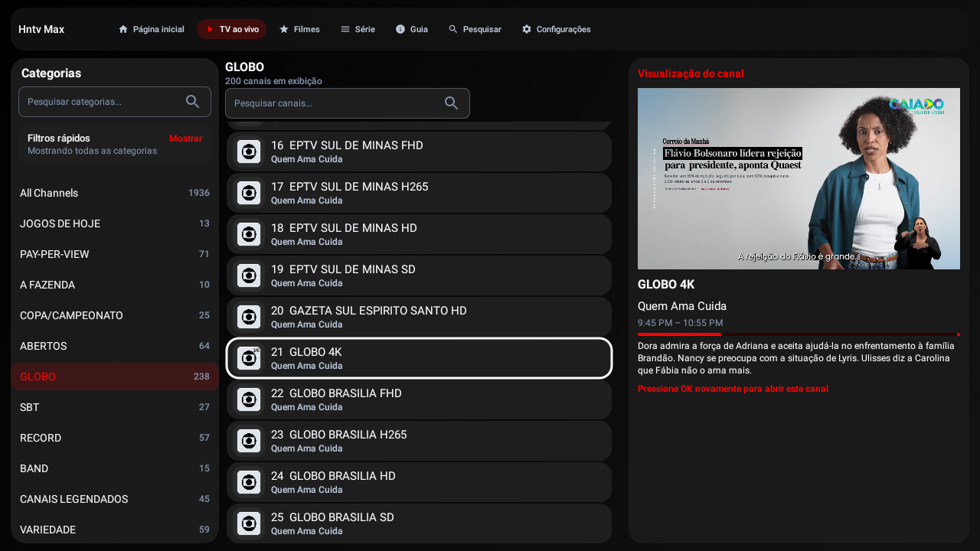The height and width of the screenshot is (551, 980).
Task: Click the 200 canais em exibição count
Action: (273, 81)
